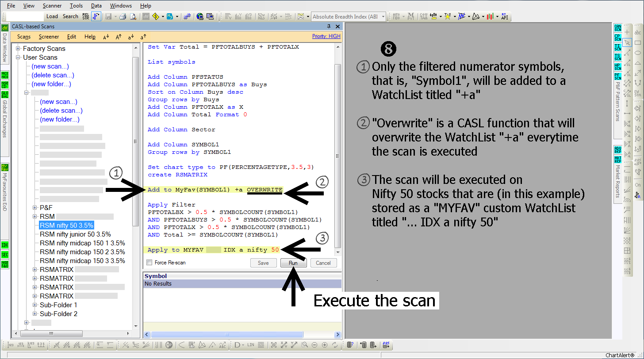The height and width of the screenshot is (359, 644).
Task: Select RSM nifty midcap 150 1 3.5%
Action: pyautogui.click(x=82, y=243)
